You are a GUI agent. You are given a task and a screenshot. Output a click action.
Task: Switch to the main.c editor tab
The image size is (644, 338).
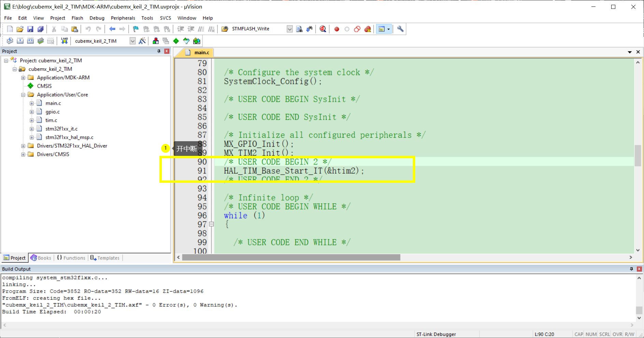tap(198, 53)
